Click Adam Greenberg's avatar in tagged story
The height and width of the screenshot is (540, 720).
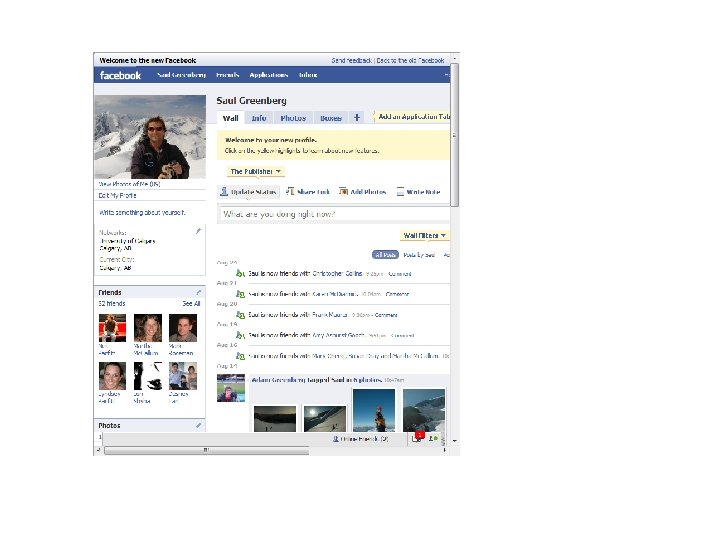(x=231, y=388)
